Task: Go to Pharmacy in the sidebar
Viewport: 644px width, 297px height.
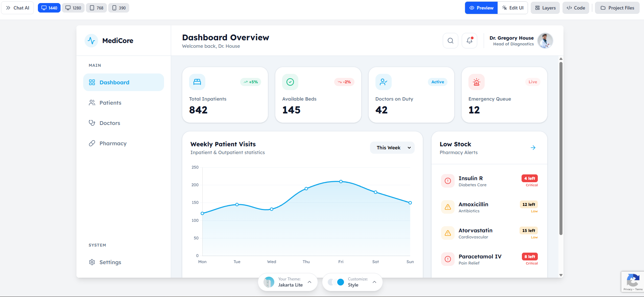Action: click(x=113, y=143)
